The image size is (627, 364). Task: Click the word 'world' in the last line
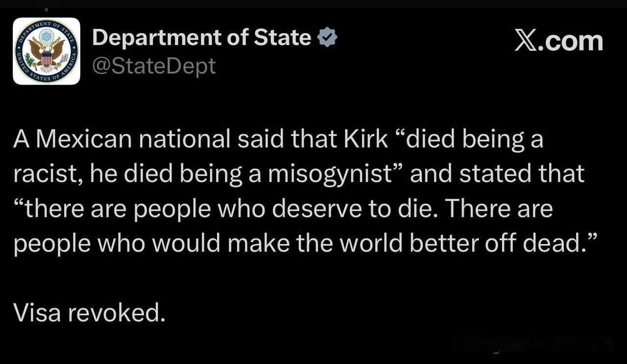[371, 243]
